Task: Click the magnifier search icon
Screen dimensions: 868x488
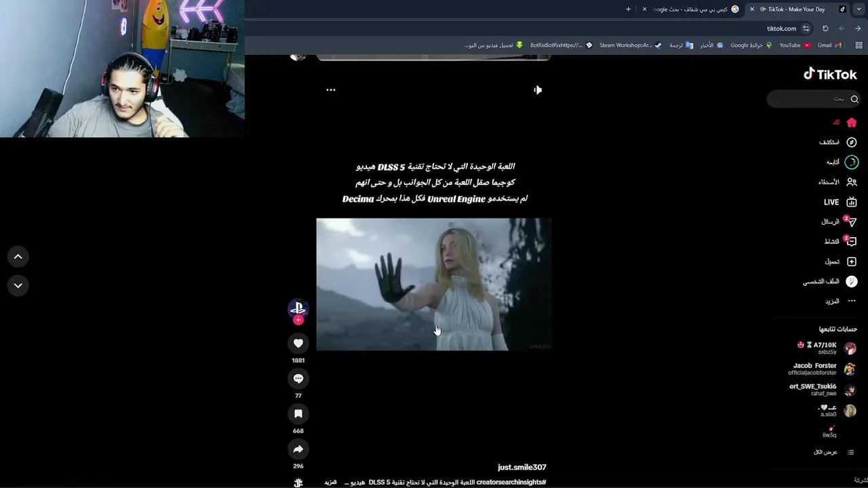Action: [854, 99]
